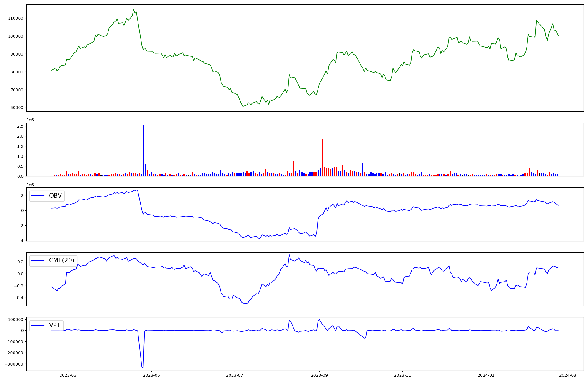Click the -0.4 CMF axis tick label
This screenshot has width=588, height=382.
[19, 298]
